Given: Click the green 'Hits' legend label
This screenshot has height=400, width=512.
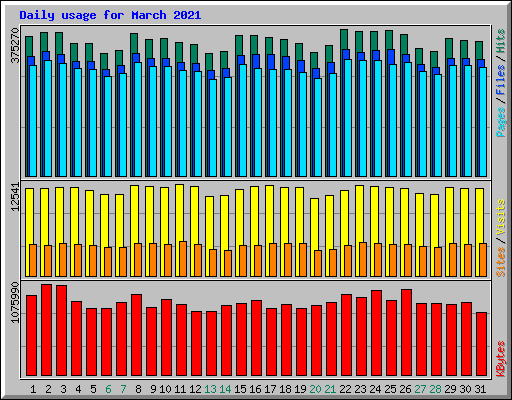Looking at the screenshot, I should point(501,41).
